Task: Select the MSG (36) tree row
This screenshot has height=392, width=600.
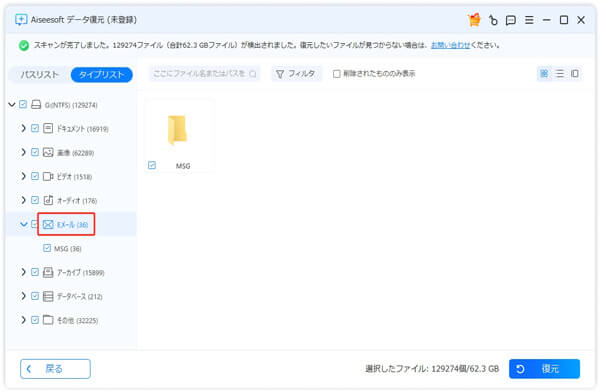Action: 71,248
